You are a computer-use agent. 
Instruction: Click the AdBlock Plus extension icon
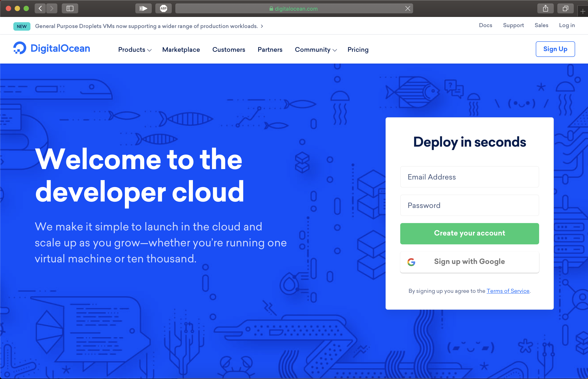[163, 9]
